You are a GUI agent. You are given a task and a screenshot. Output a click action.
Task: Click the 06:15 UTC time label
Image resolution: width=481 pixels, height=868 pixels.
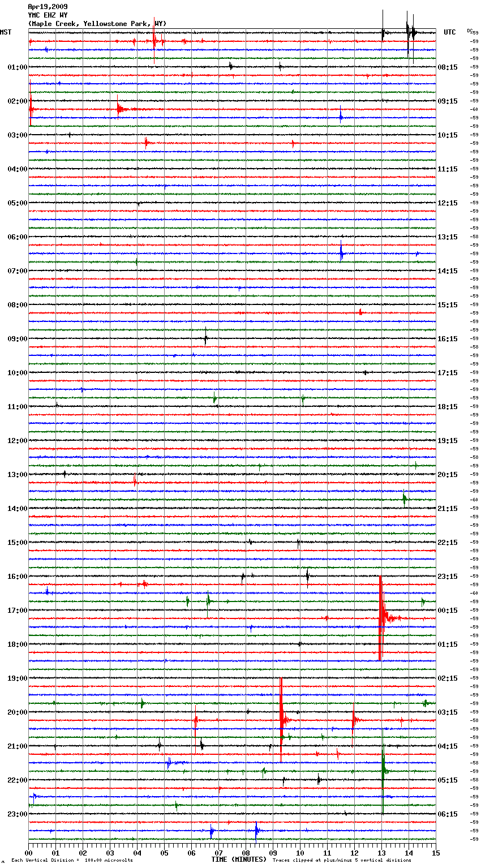(x=448, y=814)
